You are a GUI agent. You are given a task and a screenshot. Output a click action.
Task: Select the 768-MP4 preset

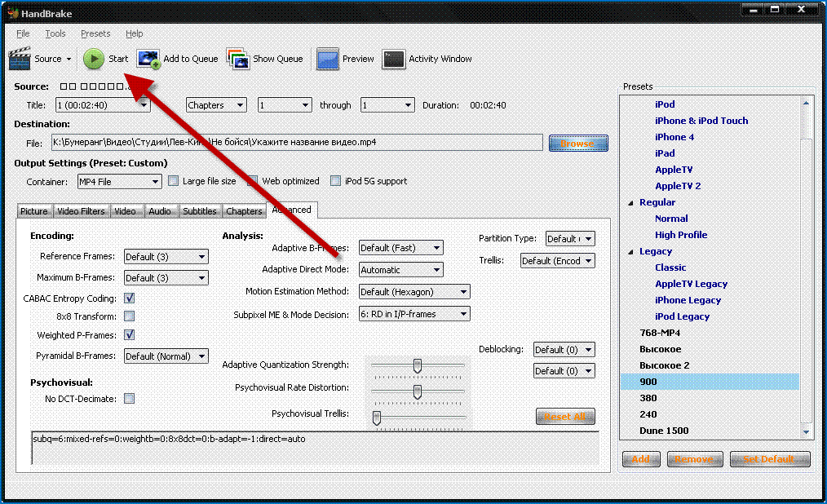[660, 333]
